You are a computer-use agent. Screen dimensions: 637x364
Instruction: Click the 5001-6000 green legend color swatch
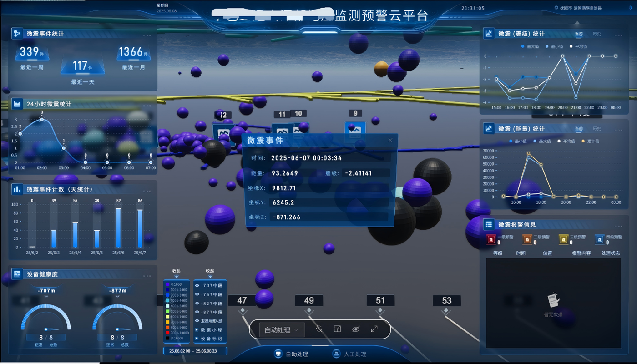coord(168,311)
